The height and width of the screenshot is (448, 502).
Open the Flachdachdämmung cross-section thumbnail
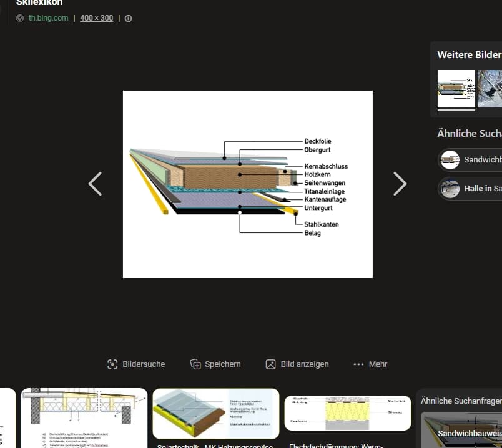[348, 413]
